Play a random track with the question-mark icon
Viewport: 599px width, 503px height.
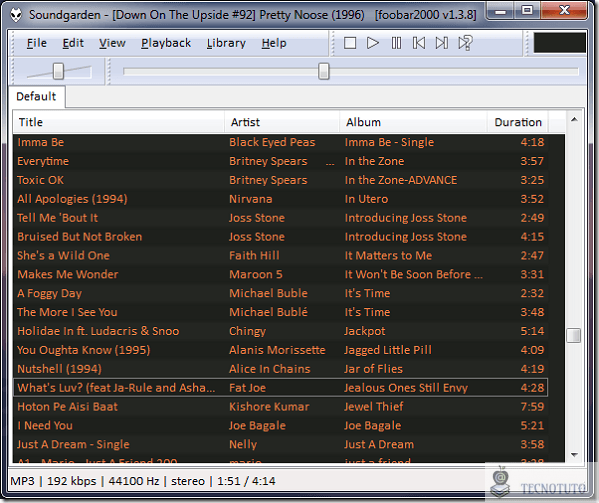(465, 43)
